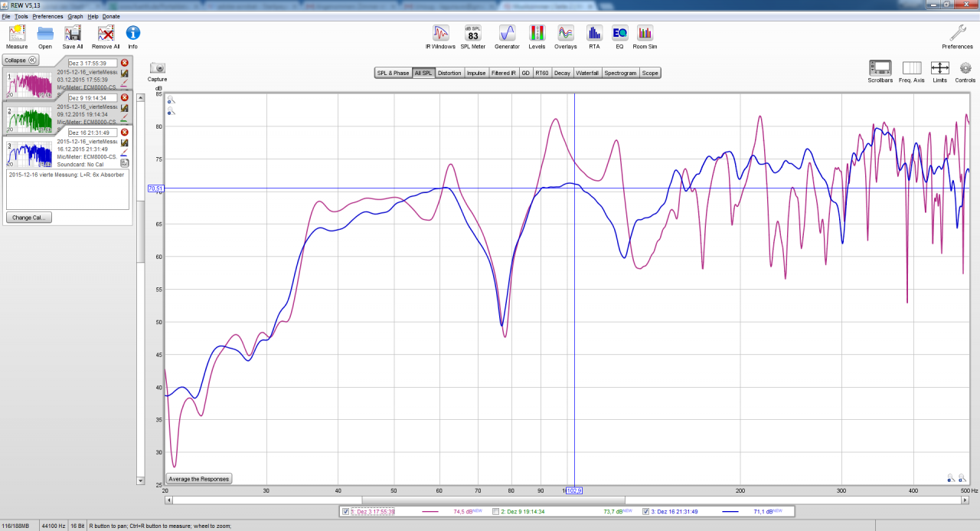Click the save icon for measurement 1
Viewport: 980px width, 531px height.
[124, 74]
